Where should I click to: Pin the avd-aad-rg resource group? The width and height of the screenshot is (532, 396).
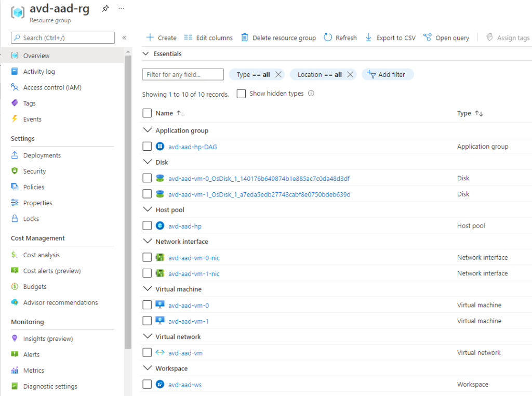pos(105,8)
